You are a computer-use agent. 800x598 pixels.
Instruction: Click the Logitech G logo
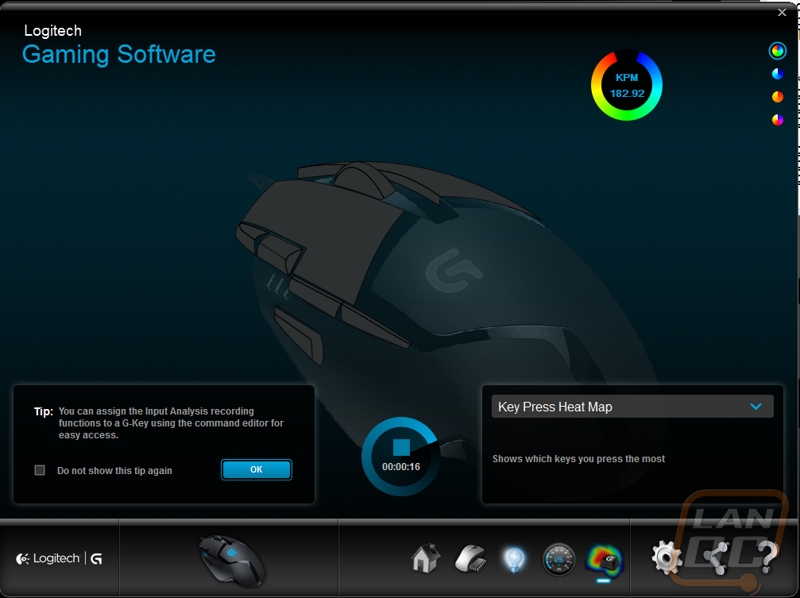[x=59, y=559]
